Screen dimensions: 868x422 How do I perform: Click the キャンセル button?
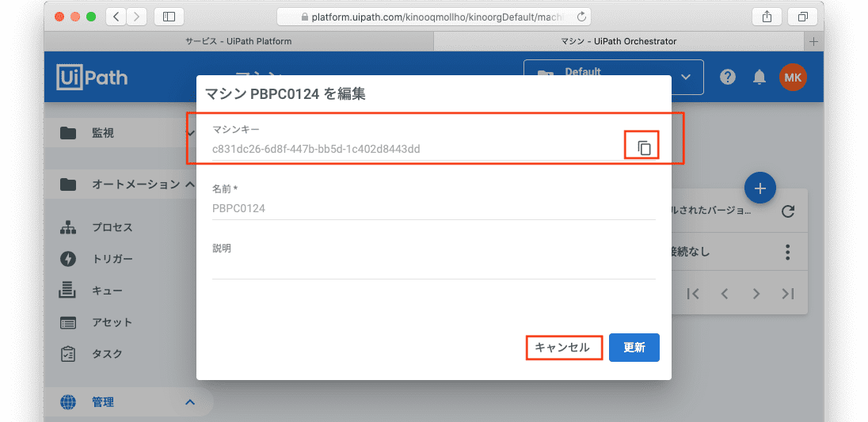click(562, 348)
